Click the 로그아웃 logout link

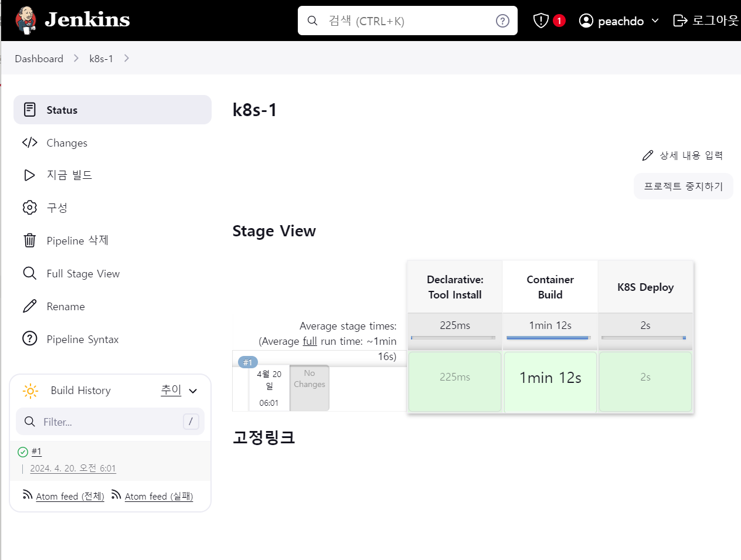point(715,21)
